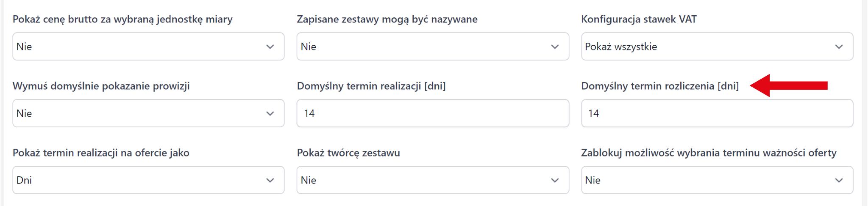Focus the 'Domyślny termin rozliczenia [dni]' input field
This screenshot has height=206, width=868.
(717, 113)
